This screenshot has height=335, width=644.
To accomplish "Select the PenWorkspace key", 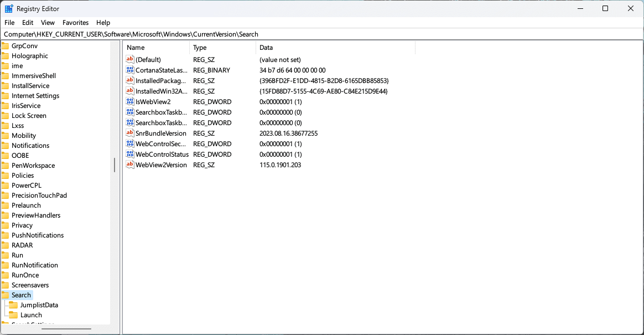I will click(x=33, y=166).
